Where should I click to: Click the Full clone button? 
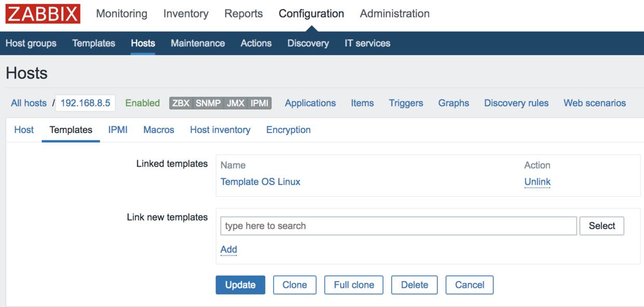coord(354,285)
